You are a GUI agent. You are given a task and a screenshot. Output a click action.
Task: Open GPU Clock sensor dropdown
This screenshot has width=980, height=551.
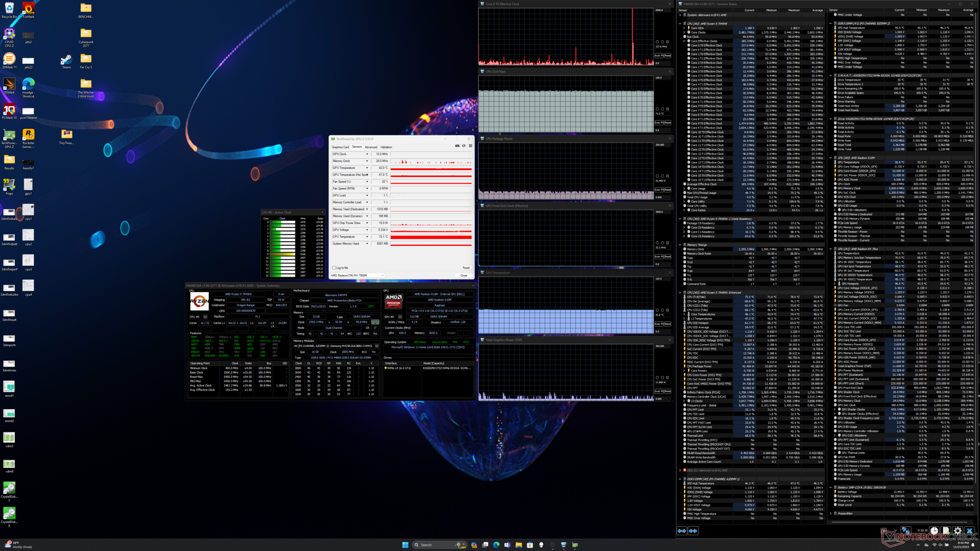pos(366,154)
